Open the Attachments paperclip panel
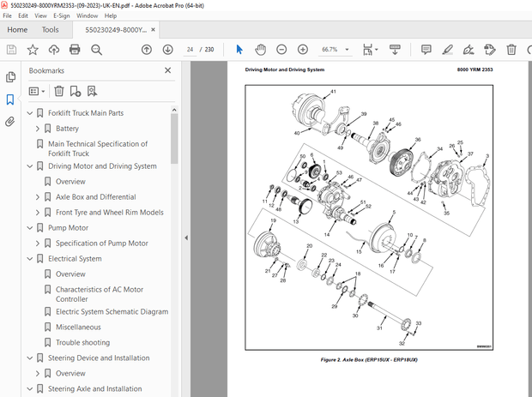 tap(10, 122)
